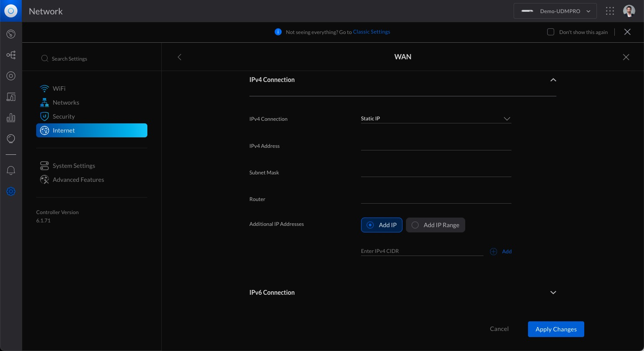Viewport: 644px width, 351px height.
Task: Click the Router input field
Action: tap(436, 199)
